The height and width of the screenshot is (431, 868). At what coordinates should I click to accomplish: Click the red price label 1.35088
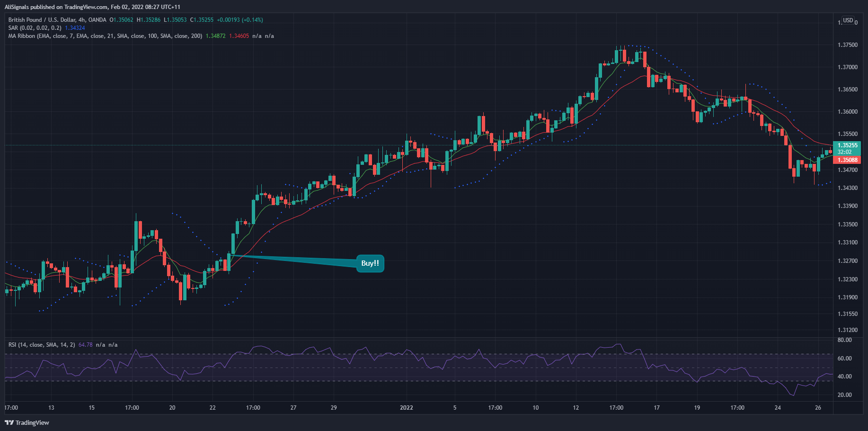847,160
